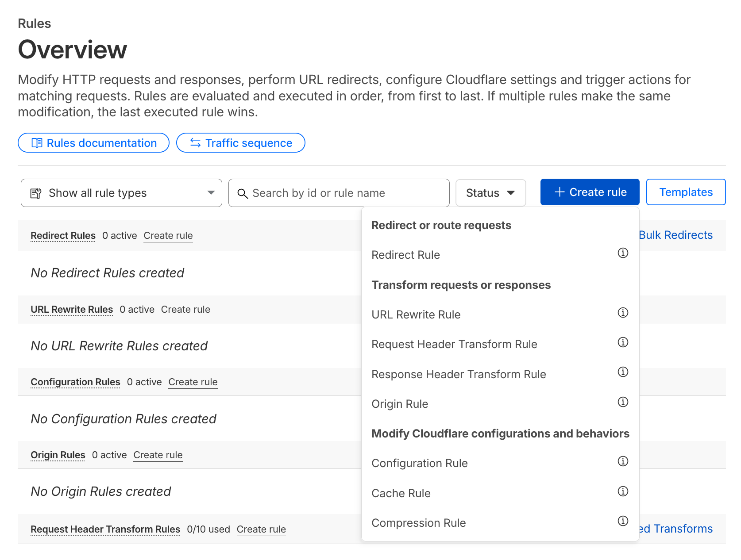
Task: Click the book icon on Rules documentation
Action: (x=38, y=143)
